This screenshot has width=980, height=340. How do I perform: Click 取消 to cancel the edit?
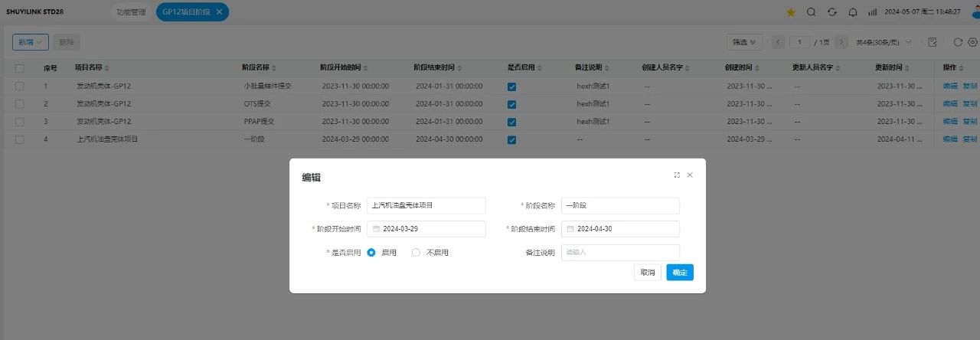click(648, 273)
